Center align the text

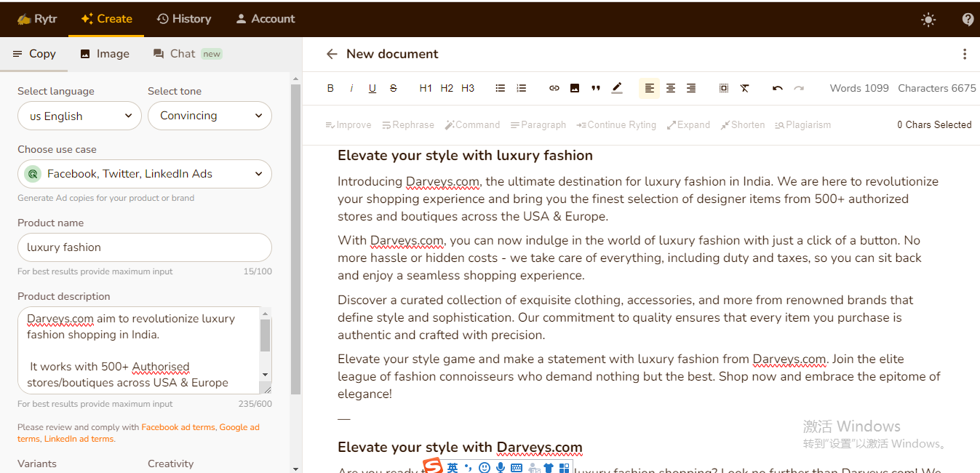coord(671,88)
